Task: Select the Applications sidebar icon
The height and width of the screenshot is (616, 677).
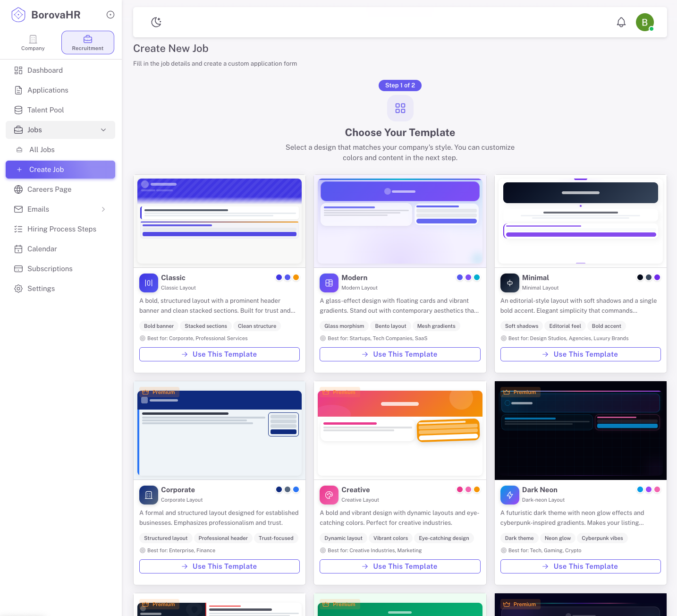Action: pyautogui.click(x=18, y=90)
